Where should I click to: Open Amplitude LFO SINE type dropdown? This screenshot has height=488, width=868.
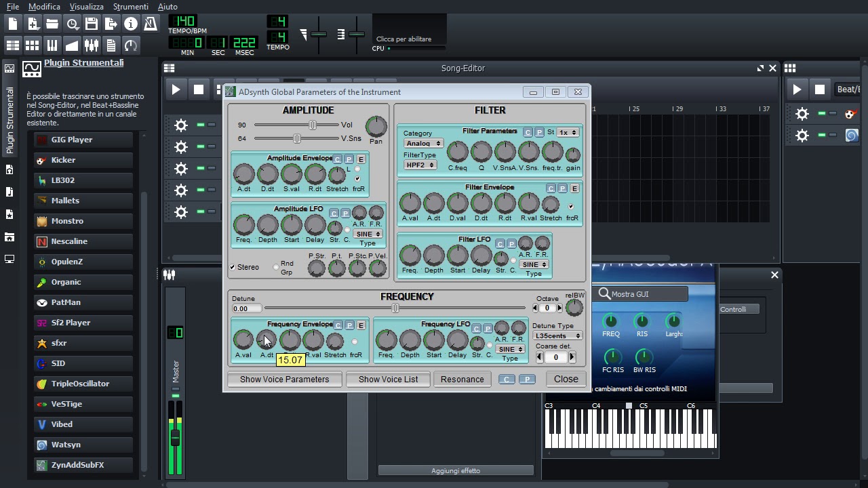coord(368,234)
